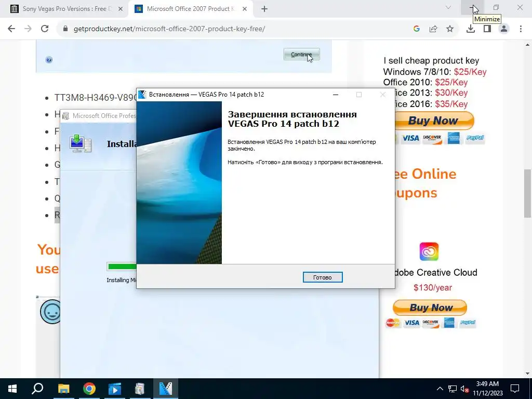Screen dimensions: 532x399
Task: Close the Sony Vegas Pro Versions tab
Action: coord(121,9)
